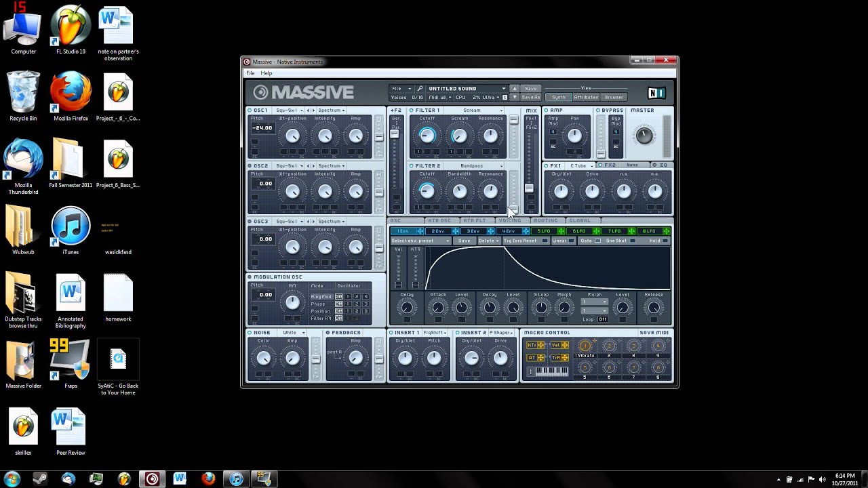Screen dimensions: 868x488
Task: Toggle envelope Loop Off switch
Action: click(x=602, y=319)
